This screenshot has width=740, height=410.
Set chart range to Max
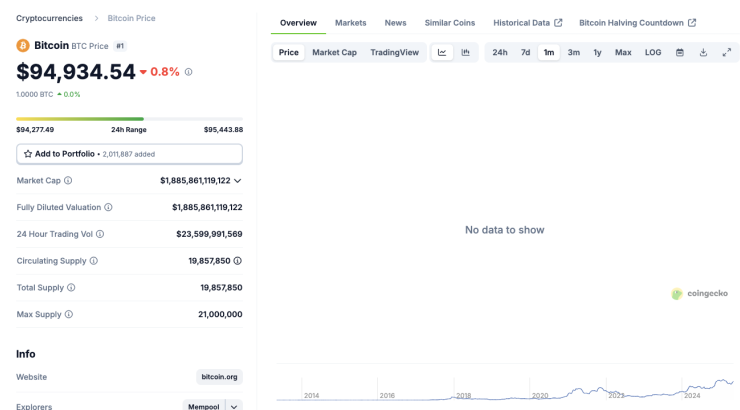click(623, 52)
